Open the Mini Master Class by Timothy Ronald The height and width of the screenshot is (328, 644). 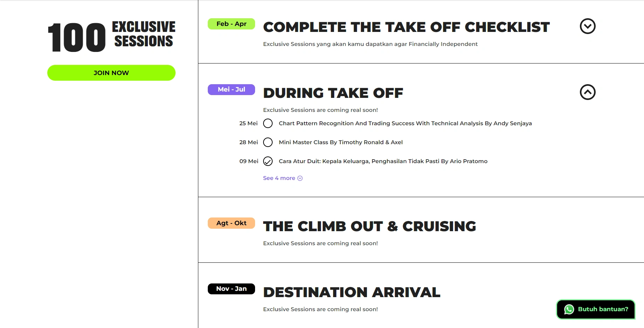pos(341,142)
